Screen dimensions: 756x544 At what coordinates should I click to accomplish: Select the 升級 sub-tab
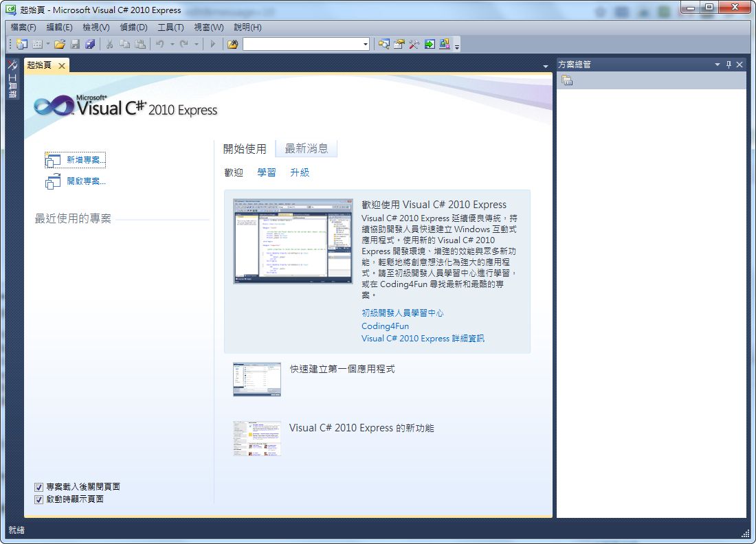tap(300, 172)
